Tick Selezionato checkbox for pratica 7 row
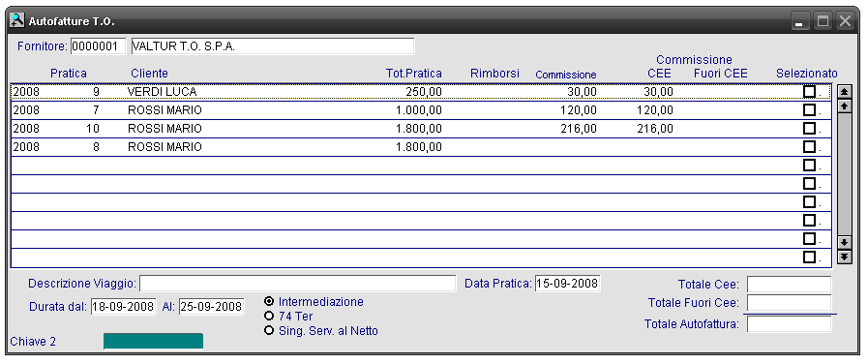868x364 pixels. point(809,109)
